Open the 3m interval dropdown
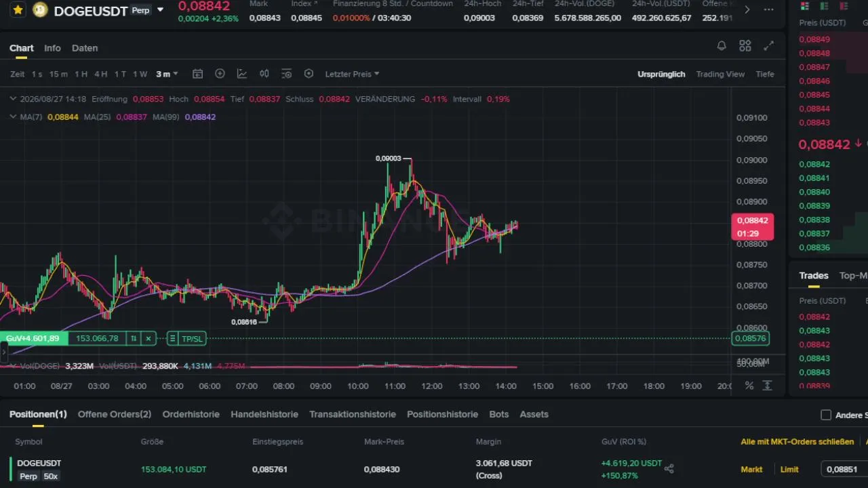 pos(167,74)
